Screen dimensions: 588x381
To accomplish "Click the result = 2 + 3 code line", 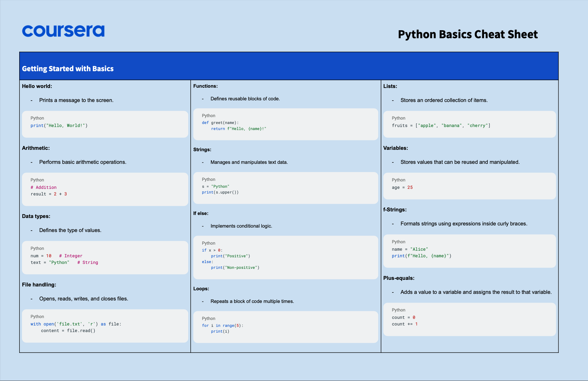I will (49, 194).
